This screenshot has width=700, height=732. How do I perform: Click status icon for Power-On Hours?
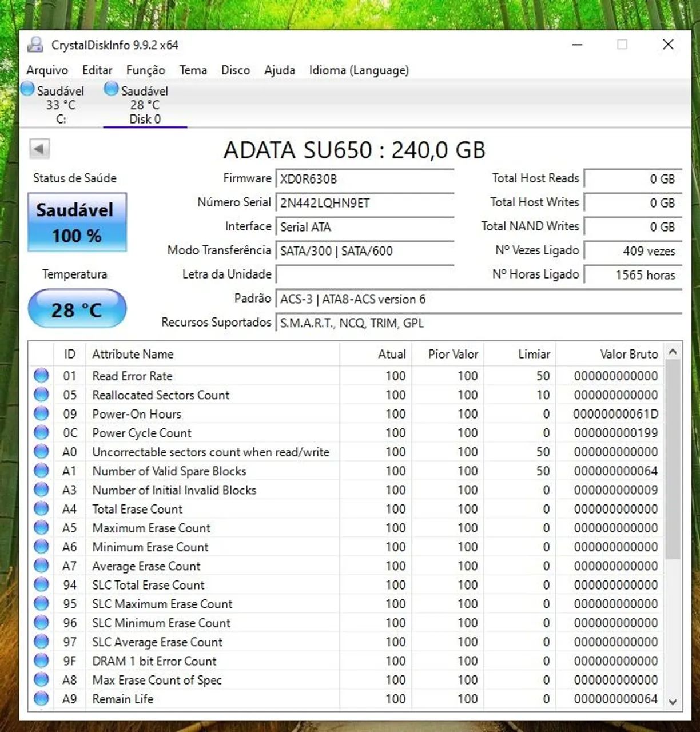click(x=41, y=413)
